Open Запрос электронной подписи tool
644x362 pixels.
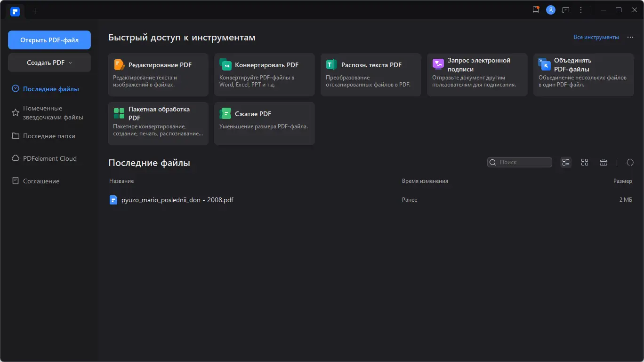477,74
